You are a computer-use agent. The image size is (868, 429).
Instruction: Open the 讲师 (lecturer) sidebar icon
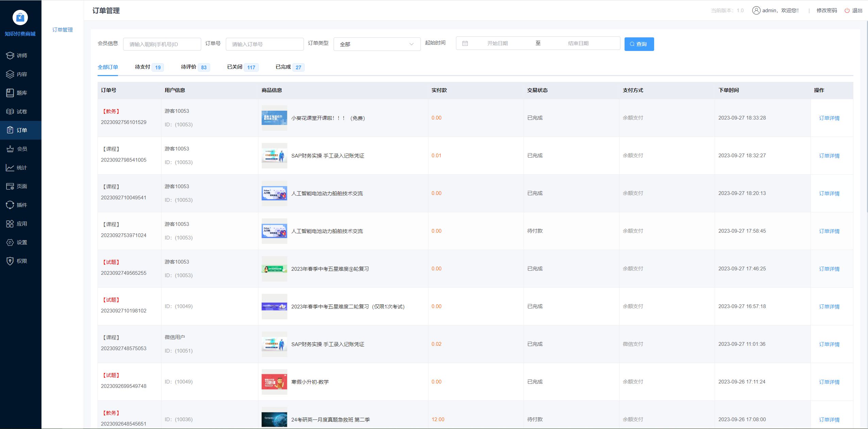coord(10,55)
